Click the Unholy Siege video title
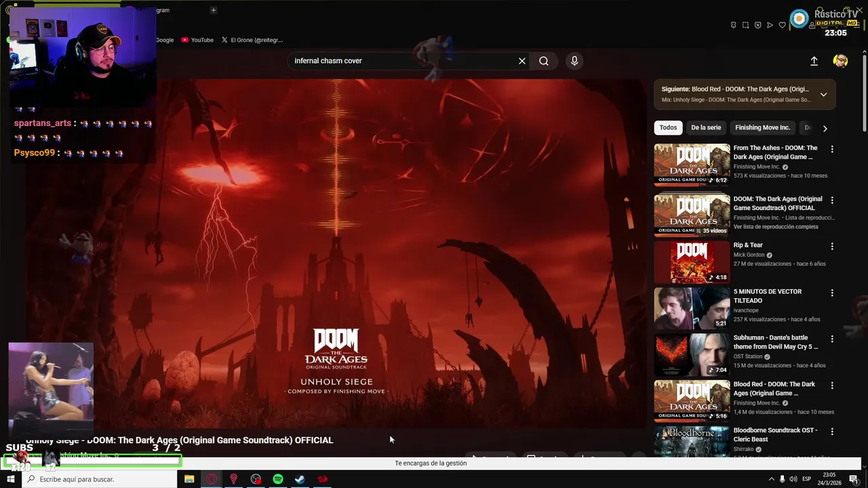868x488 pixels. [180, 441]
